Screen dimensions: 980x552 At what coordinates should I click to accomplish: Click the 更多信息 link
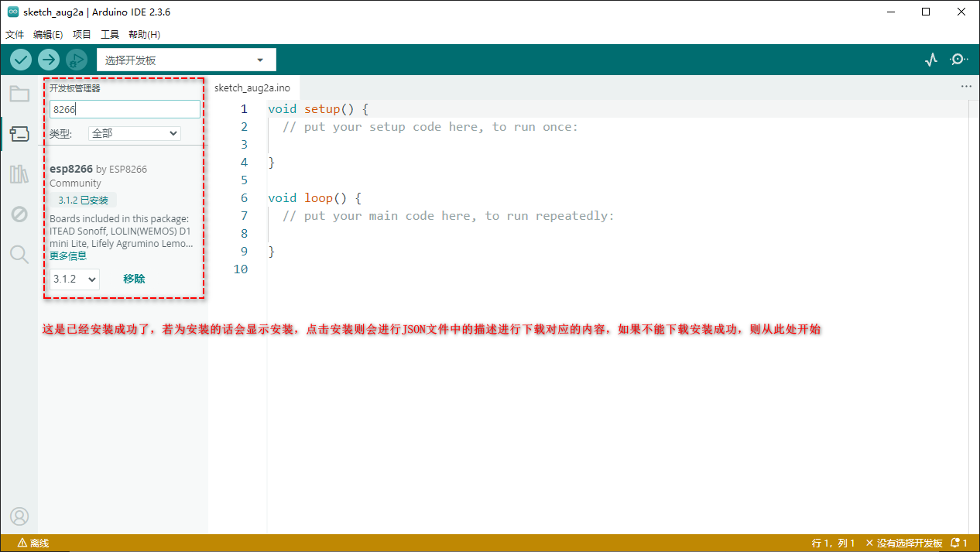click(68, 255)
